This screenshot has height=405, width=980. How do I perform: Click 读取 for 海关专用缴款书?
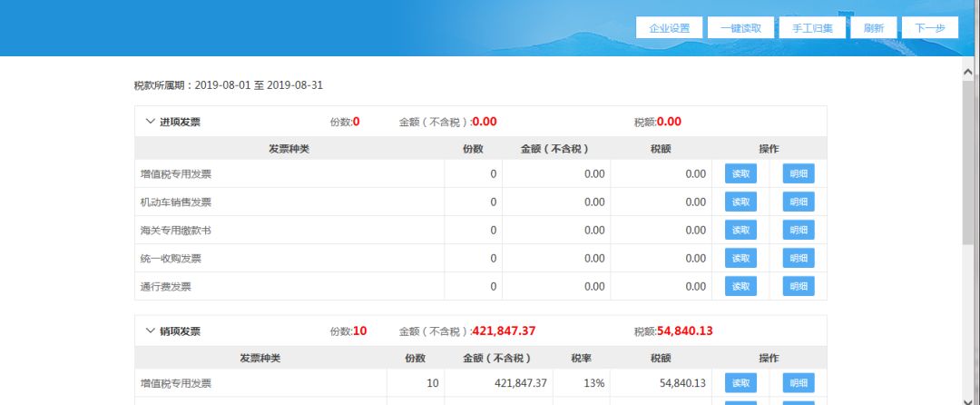740,231
